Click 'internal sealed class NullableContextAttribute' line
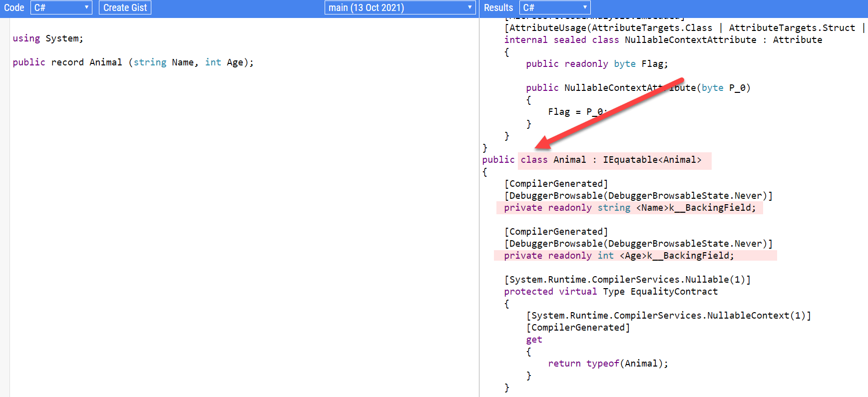This screenshot has width=868, height=397. click(663, 40)
